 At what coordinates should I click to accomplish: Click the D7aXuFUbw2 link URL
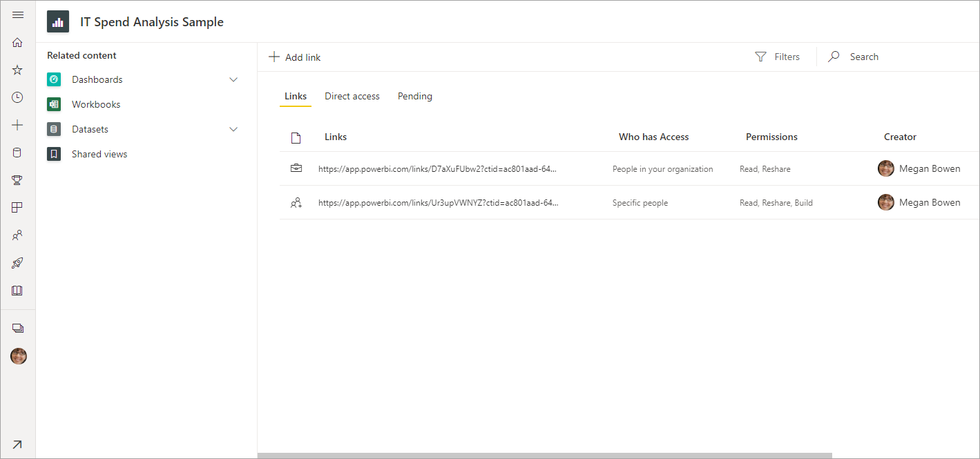click(439, 168)
